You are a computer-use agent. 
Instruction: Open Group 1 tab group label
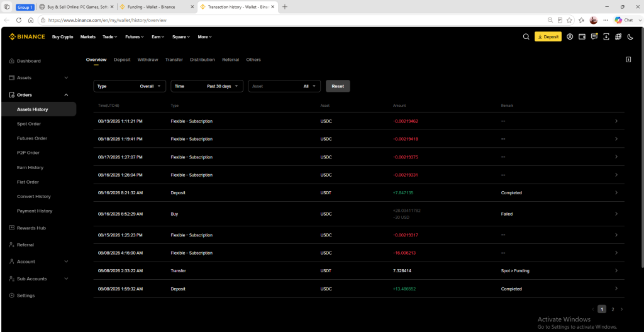click(x=25, y=7)
